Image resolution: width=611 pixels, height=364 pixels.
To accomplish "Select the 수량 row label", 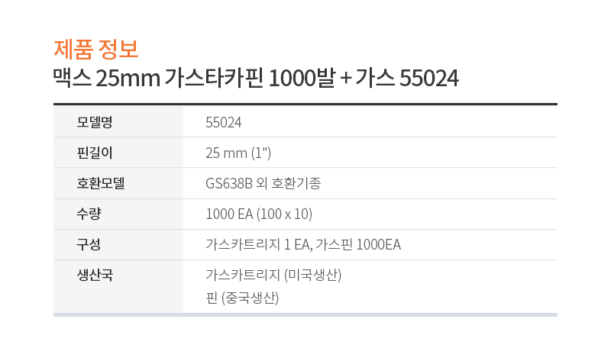I will point(89,214).
